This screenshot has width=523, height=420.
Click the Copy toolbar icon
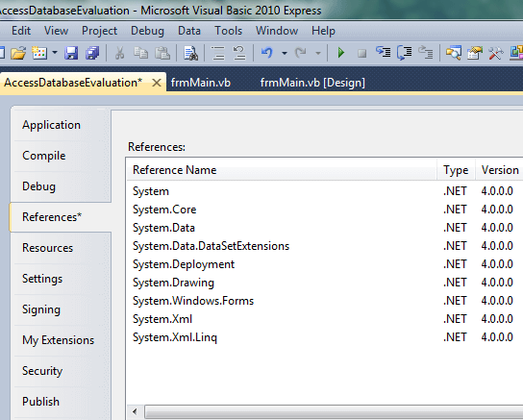140,53
